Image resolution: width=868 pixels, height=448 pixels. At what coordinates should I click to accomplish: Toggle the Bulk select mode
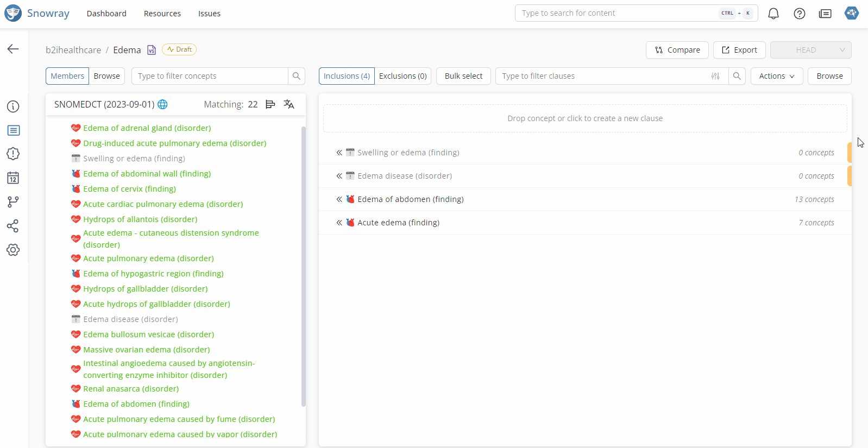[463, 76]
